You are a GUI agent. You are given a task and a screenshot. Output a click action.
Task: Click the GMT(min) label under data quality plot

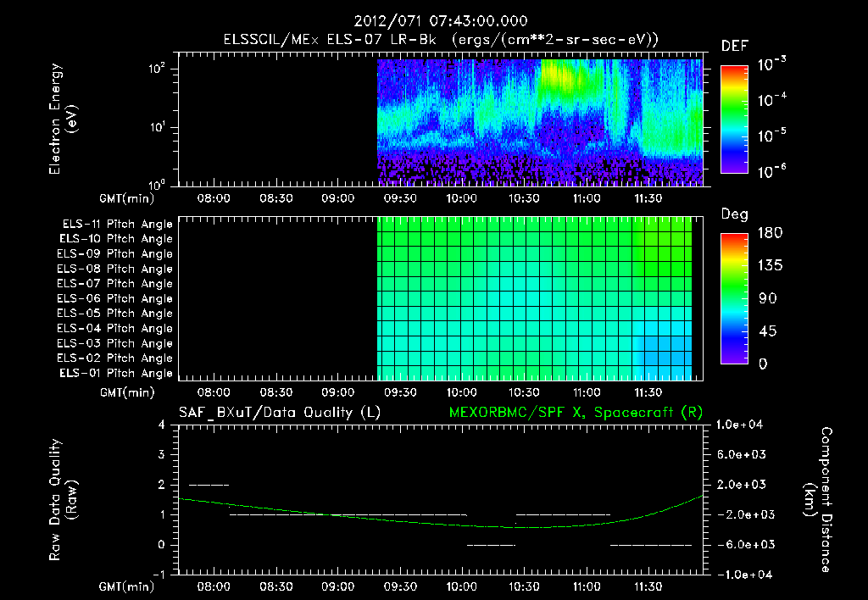click(x=127, y=586)
